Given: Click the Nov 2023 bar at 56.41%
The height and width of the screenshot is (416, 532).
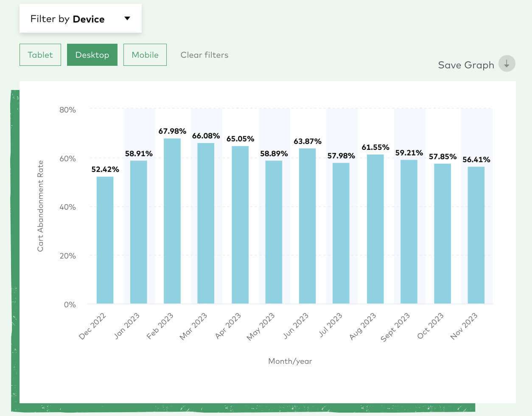Looking at the screenshot, I should tap(476, 235).
